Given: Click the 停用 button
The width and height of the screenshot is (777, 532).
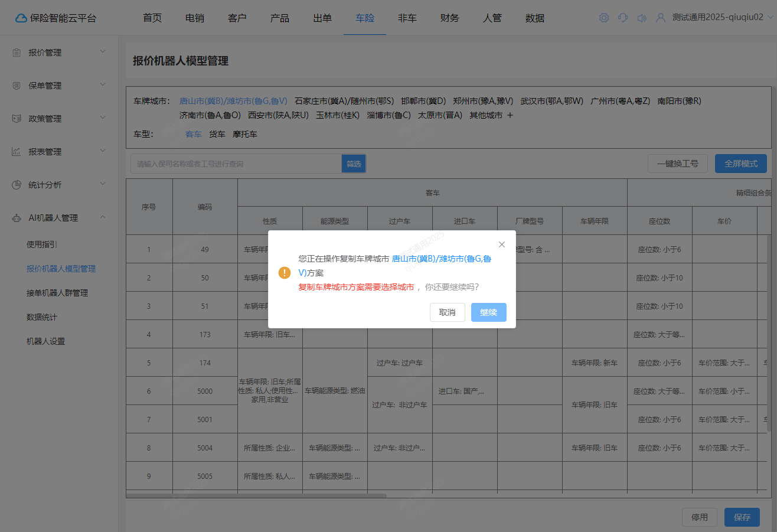Looking at the screenshot, I should click(700, 517).
